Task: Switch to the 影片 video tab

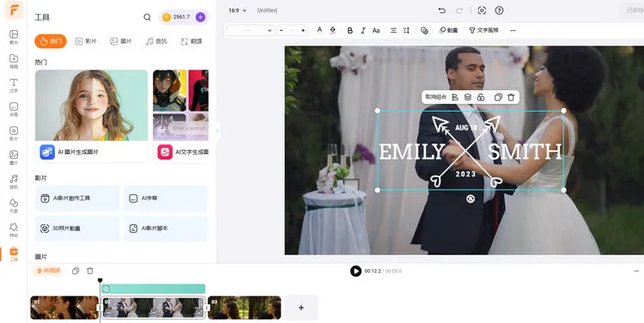Action: click(x=86, y=41)
